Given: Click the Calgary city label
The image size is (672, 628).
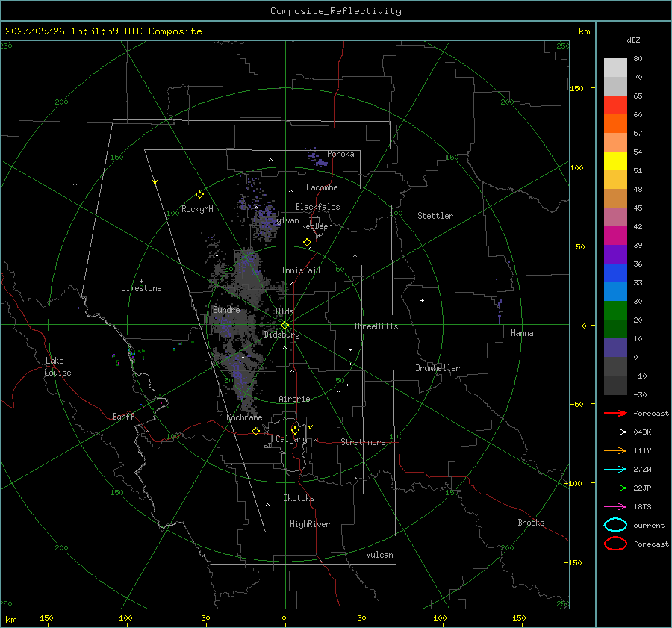Looking at the screenshot, I should (x=291, y=439).
